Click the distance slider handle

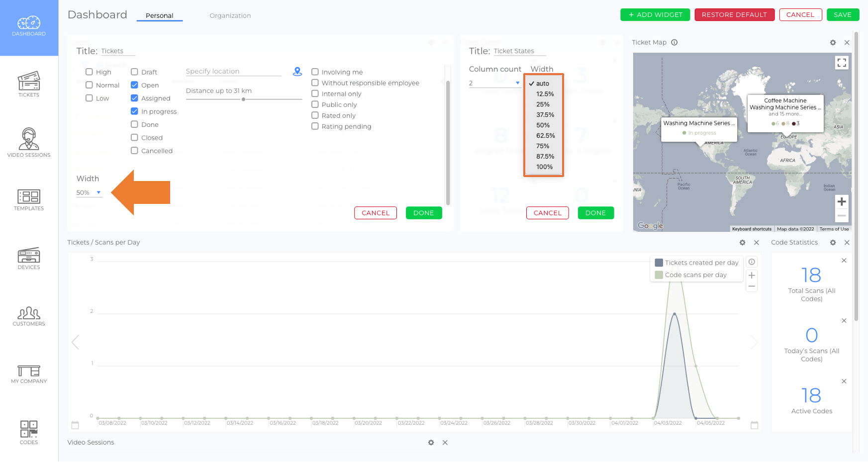[243, 99]
